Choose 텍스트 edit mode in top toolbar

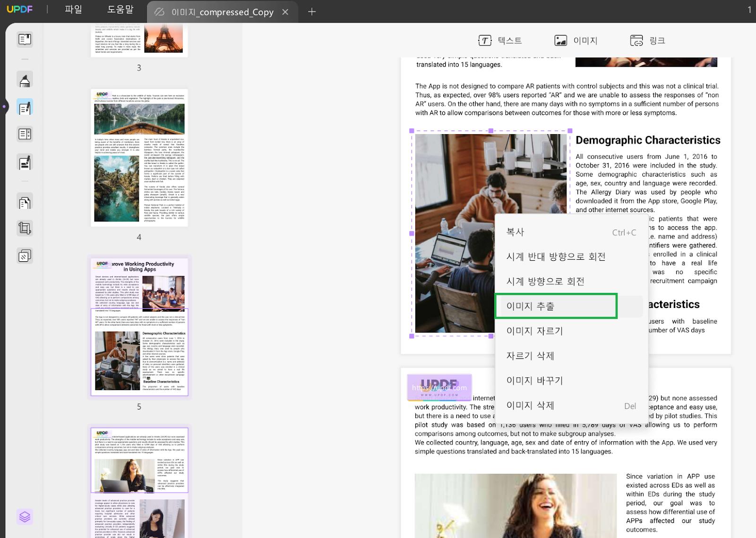(500, 41)
